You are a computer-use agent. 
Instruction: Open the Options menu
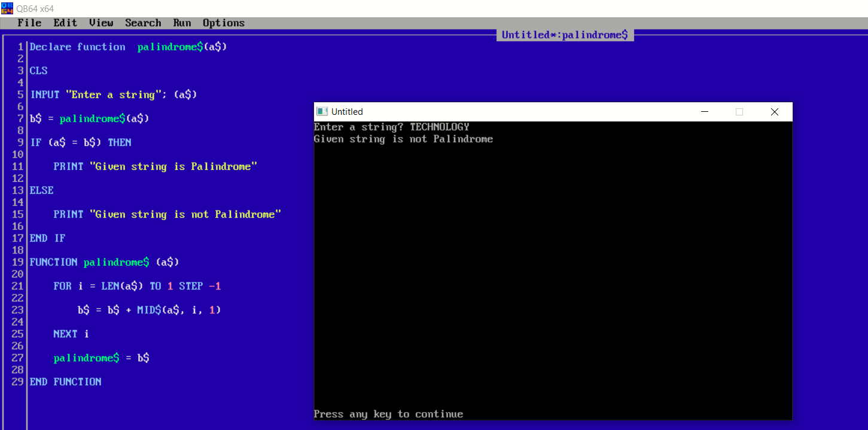coord(223,23)
